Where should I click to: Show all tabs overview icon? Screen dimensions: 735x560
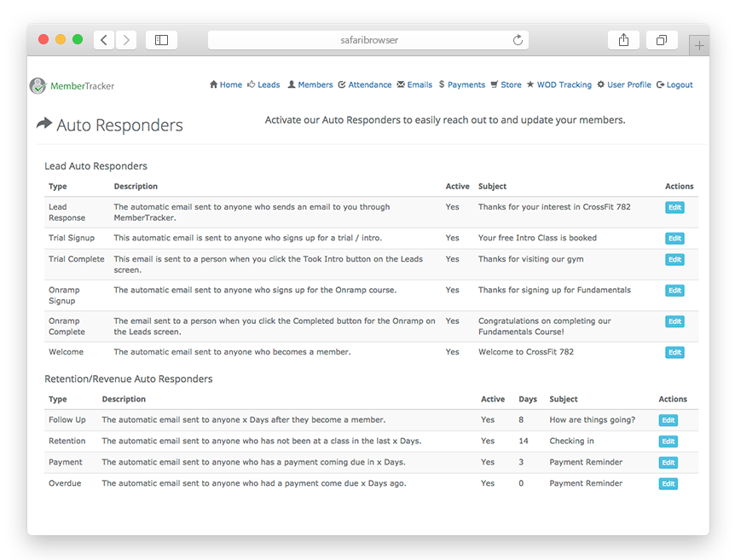coord(662,40)
